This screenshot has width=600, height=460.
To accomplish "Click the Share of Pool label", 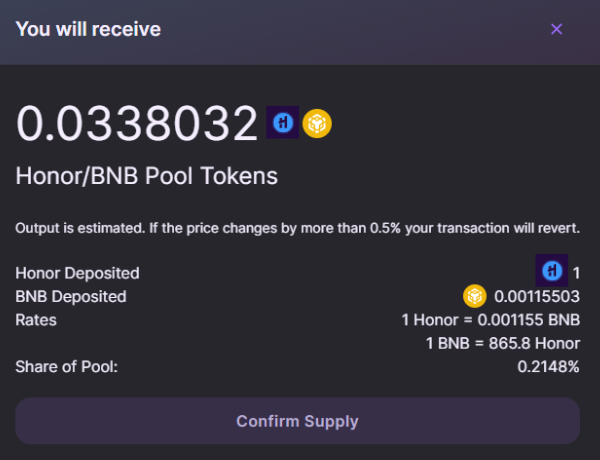I will tap(66, 367).
